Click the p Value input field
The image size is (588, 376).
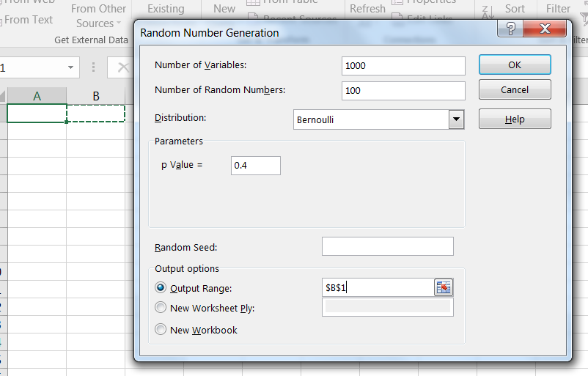click(255, 166)
